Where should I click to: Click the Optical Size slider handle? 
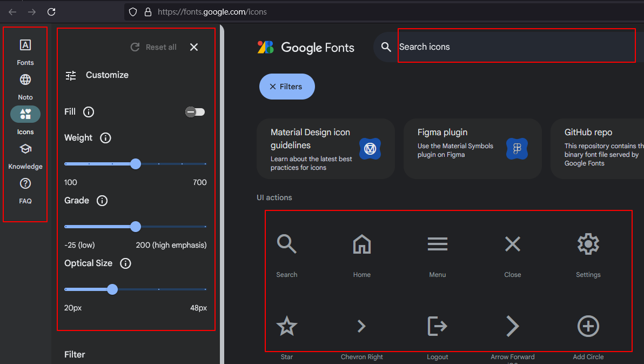(112, 289)
